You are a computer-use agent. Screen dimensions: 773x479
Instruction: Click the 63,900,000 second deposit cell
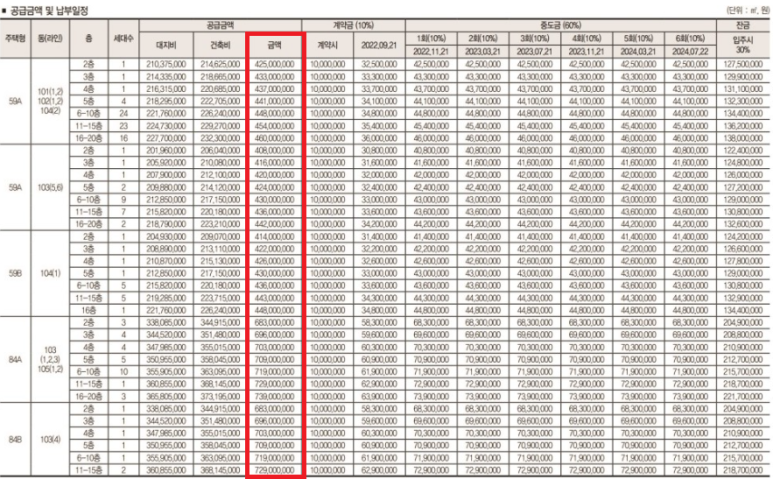[379, 396]
